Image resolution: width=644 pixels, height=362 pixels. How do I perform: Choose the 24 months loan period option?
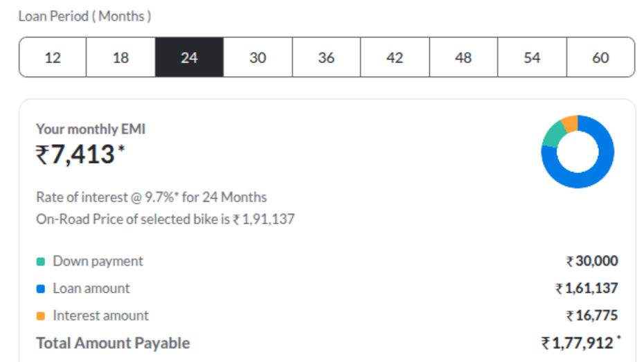coord(189,57)
